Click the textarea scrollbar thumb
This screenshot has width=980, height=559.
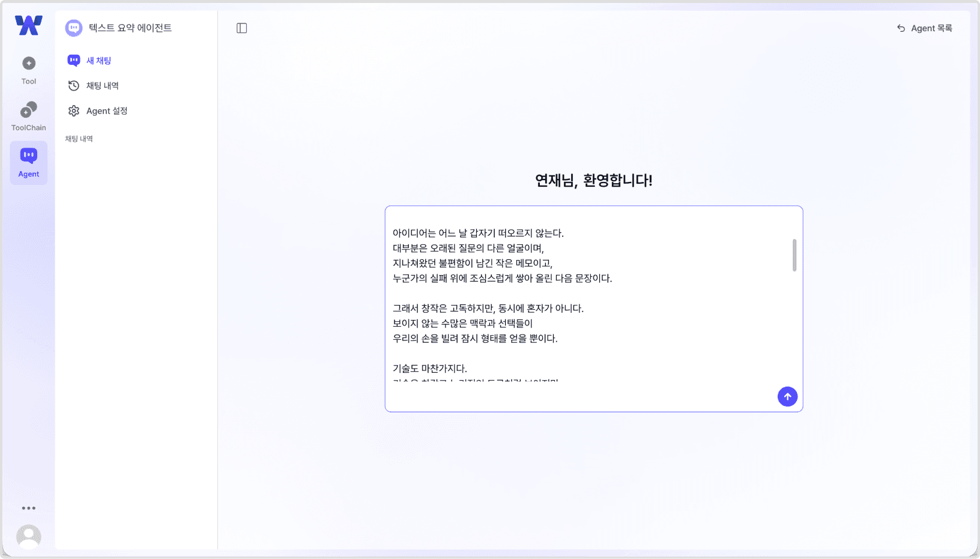coord(794,254)
